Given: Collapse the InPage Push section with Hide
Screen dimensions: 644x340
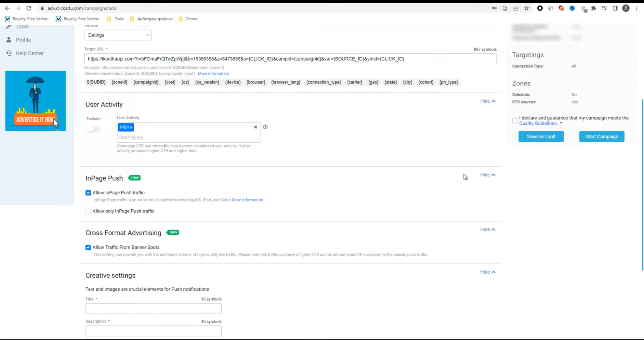Looking at the screenshot, I should (x=488, y=175).
